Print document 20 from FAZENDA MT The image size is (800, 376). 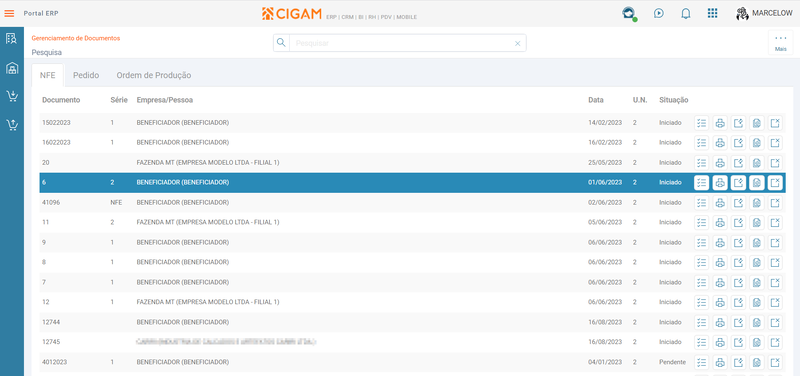(720, 163)
